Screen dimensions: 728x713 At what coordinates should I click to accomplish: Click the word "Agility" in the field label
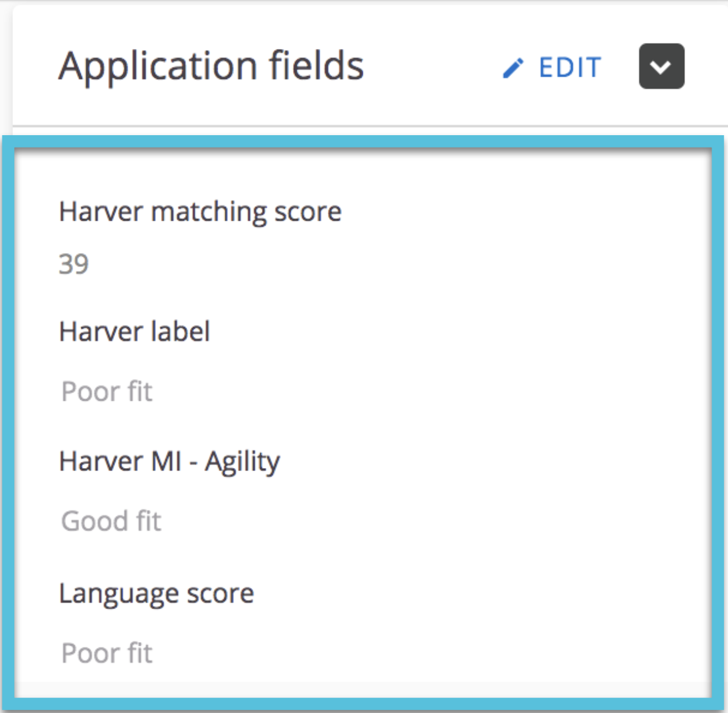(242, 462)
